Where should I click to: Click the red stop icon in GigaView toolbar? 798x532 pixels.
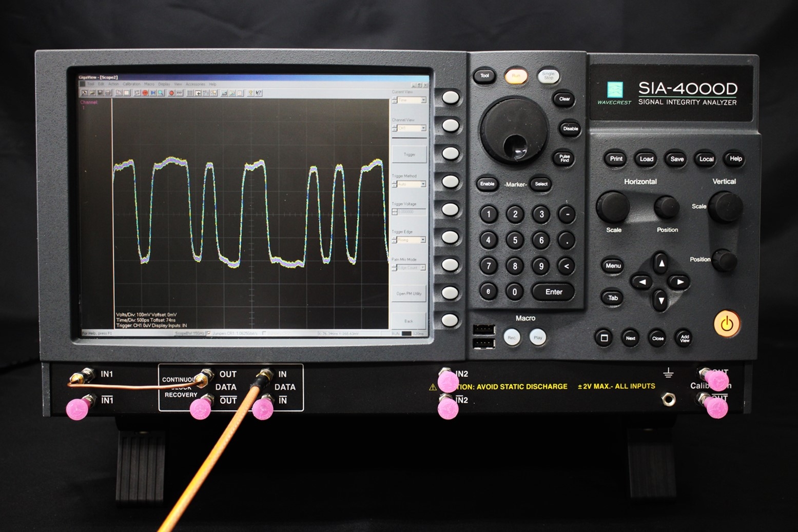145,93
